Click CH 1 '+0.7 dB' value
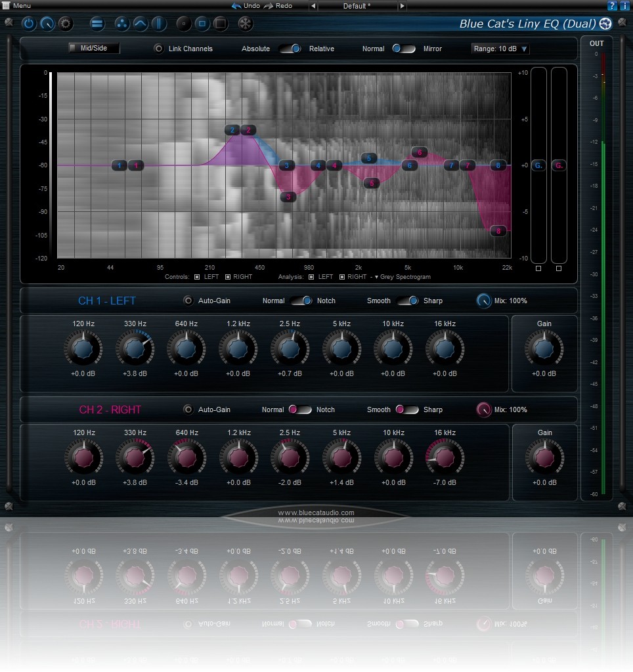The height and width of the screenshot is (672, 633). pyautogui.click(x=290, y=373)
